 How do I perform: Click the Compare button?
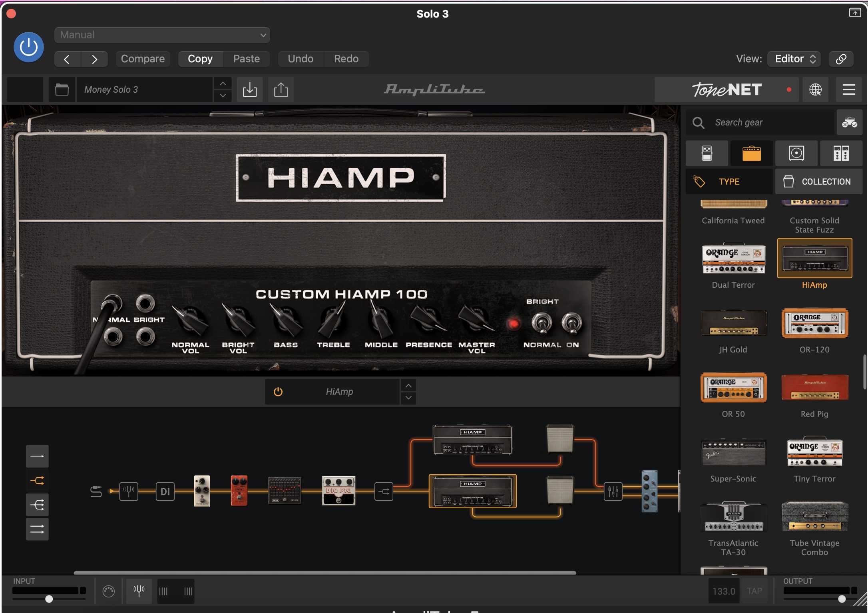point(143,59)
